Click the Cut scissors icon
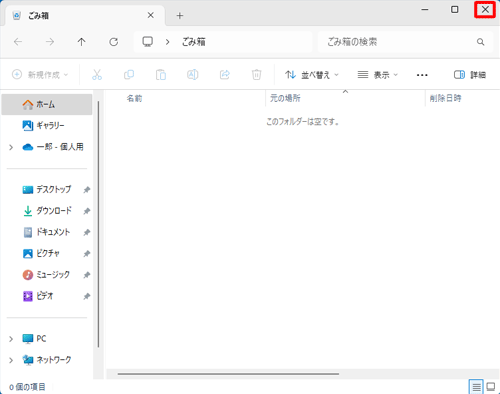Viewport: 500px width, 394px height. click(x=97, y=75)
